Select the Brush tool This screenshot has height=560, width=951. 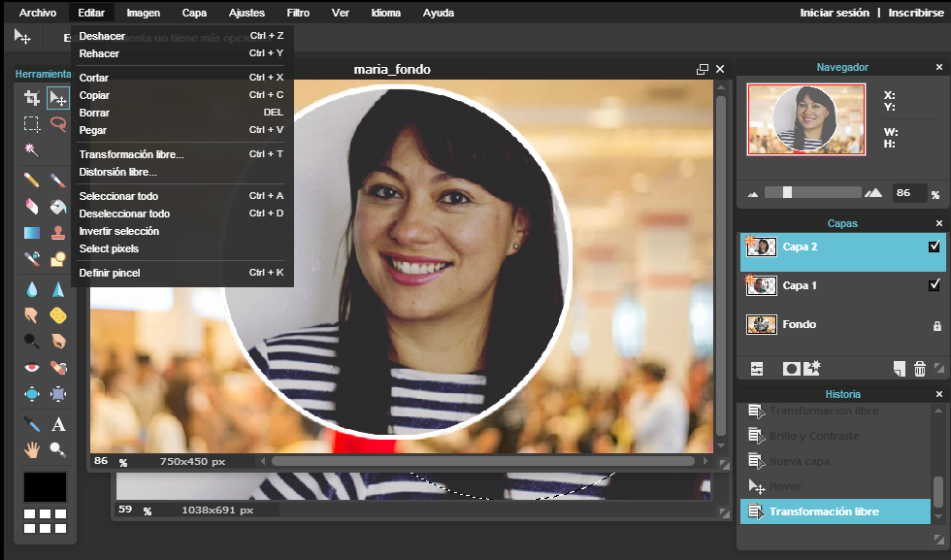[58, 181]
